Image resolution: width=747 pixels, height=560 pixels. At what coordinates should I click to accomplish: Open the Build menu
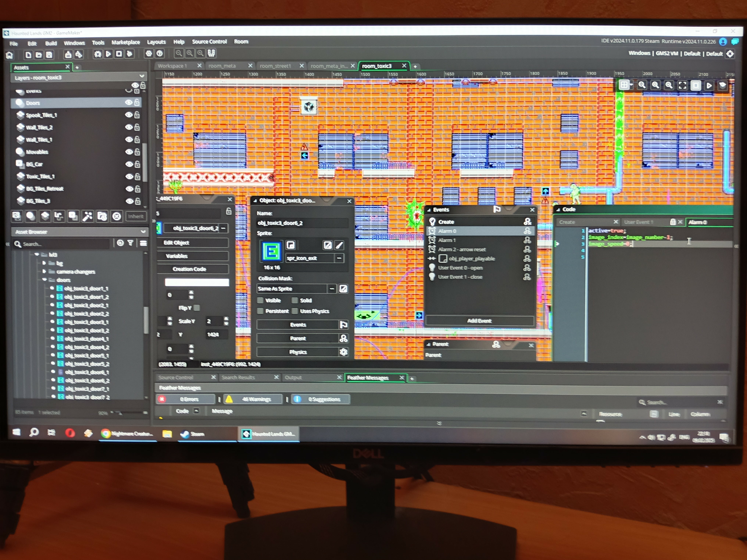click(51, 43)
